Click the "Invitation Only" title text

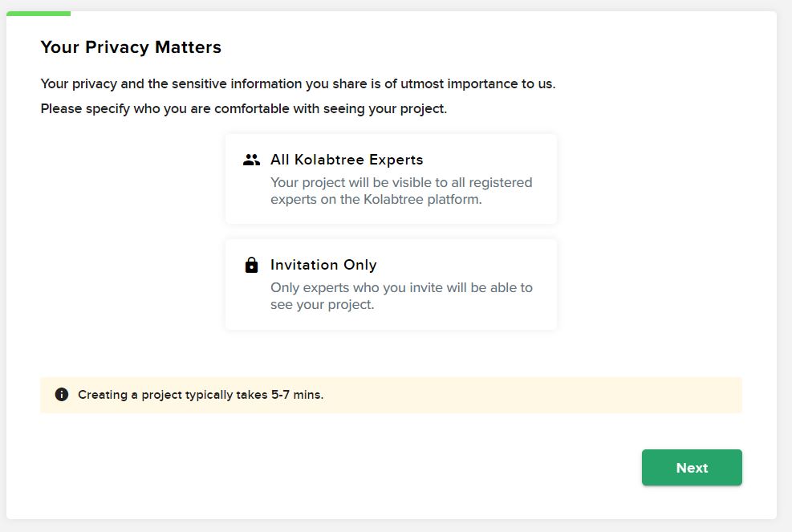pyautogui.click(x=323, y=265)
